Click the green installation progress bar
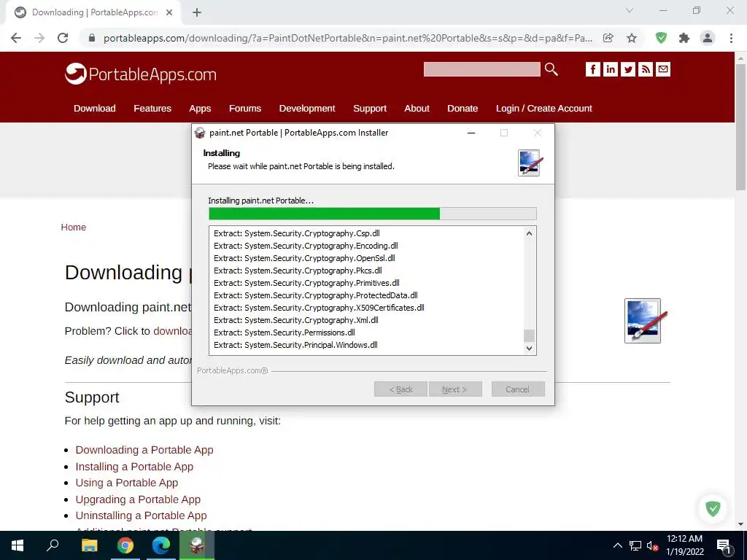The image size is (747, 560). tap(372, 214)
